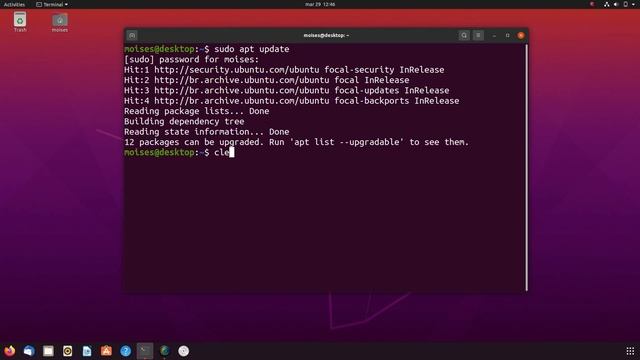
Task: Click 'Building dependency tree' line
Action: pyautogui.click(x=184, y=122)
